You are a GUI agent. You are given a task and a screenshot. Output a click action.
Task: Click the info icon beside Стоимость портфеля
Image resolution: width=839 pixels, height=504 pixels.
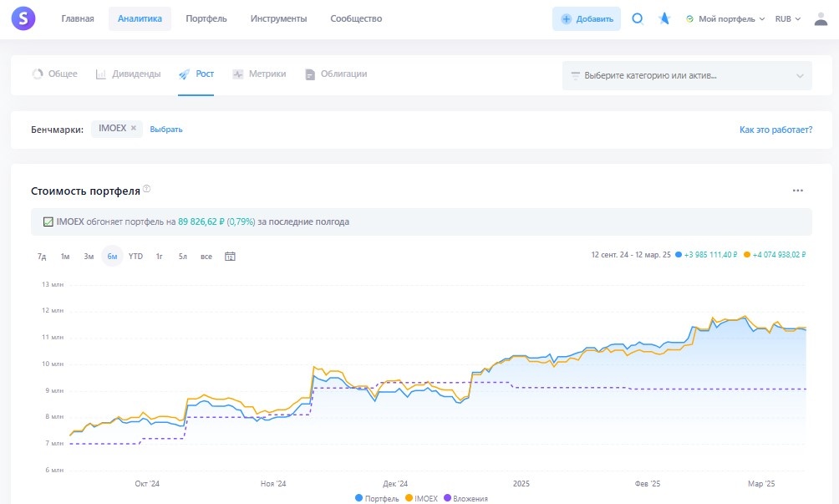click(146, 188)
